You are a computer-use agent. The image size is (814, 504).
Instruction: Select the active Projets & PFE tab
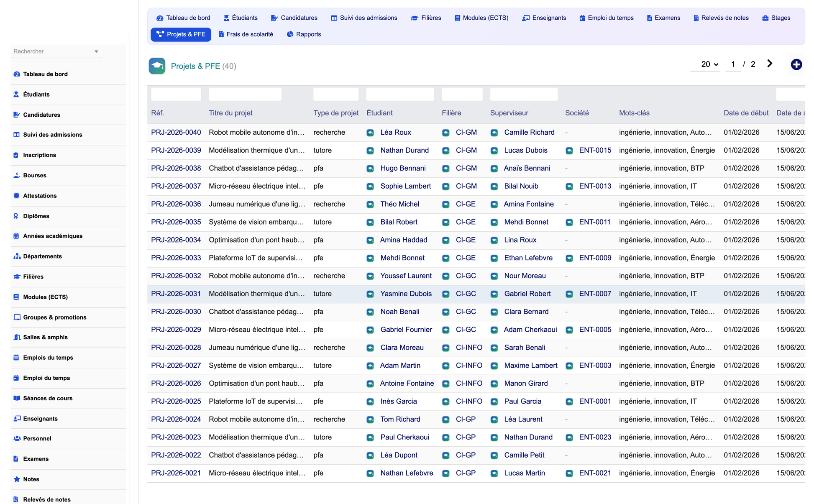coord(181,34)
